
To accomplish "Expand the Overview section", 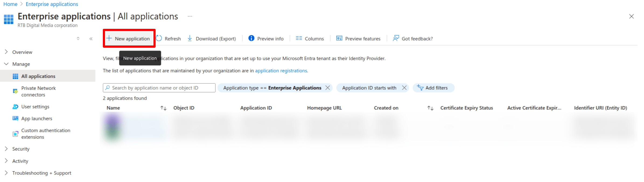I will (x=6, y=52).
